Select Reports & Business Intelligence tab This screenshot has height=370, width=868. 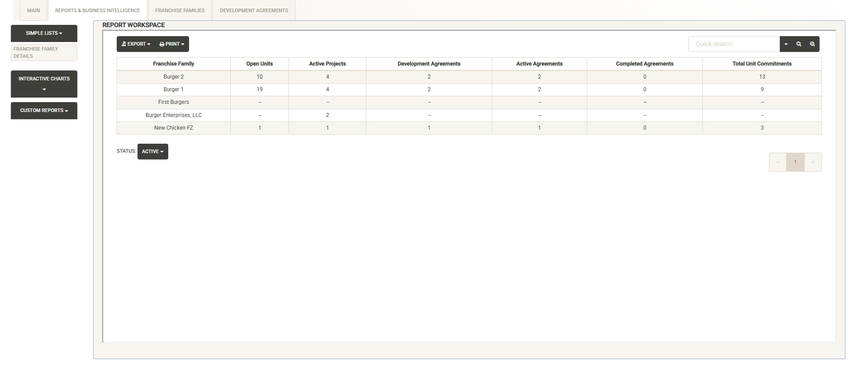98,10
